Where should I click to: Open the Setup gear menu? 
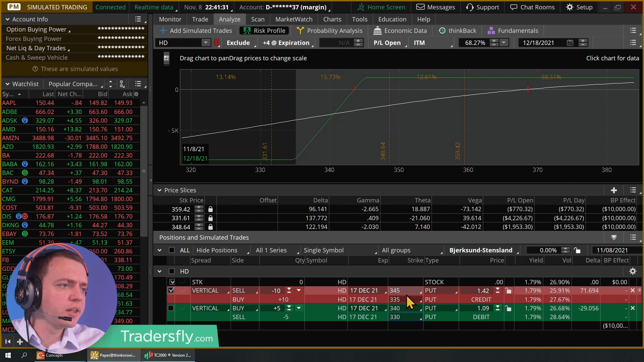pos(579,7)
